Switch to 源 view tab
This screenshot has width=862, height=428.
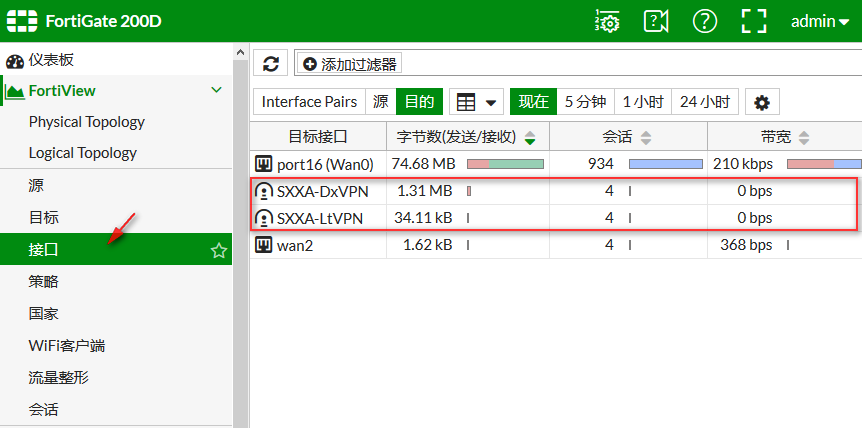point(380,102)
